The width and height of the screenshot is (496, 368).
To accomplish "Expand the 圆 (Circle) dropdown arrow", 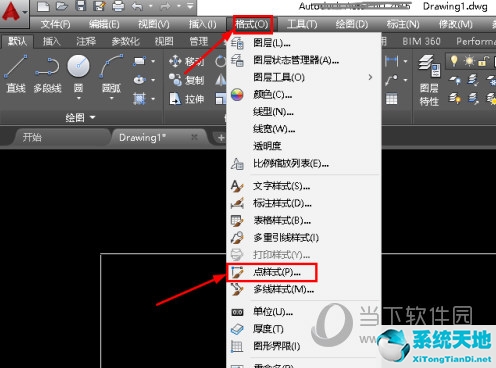I will pyautogui.click(x=79, y=98).
